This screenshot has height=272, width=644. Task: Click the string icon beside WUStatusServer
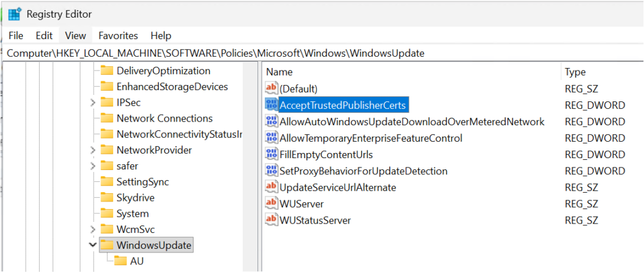point(272,220)
